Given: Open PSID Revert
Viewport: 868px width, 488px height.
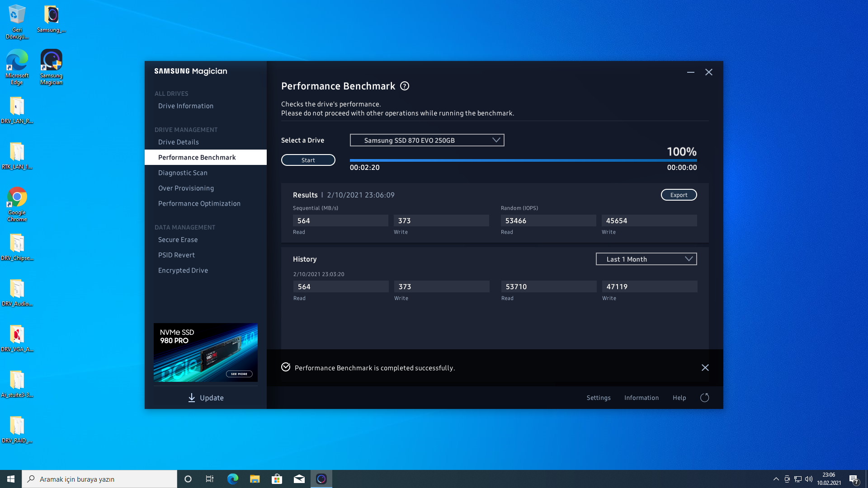Looking at the screenshot, I should tap(177, 255).
